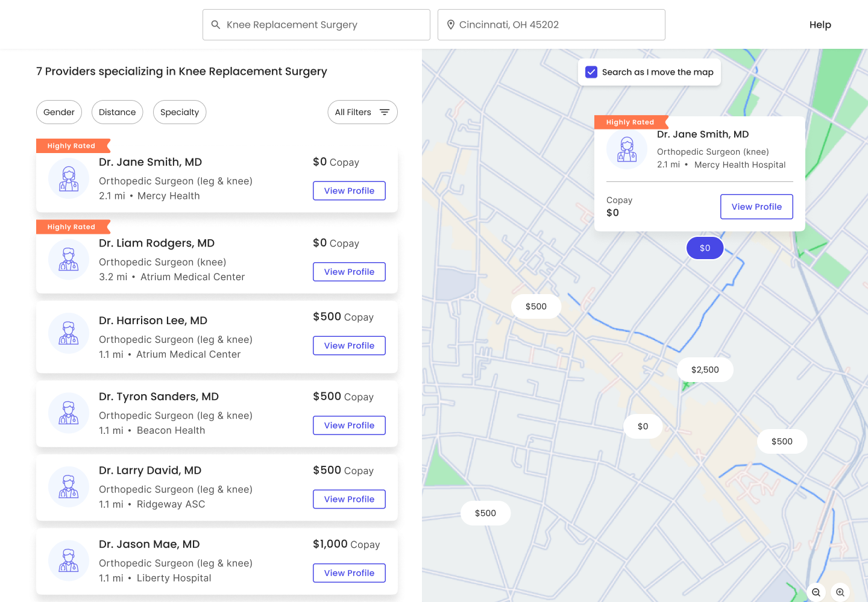This screenshot has width=868, height=602.
Task: Click View Profile in map popup
Action: pos(756,207)
